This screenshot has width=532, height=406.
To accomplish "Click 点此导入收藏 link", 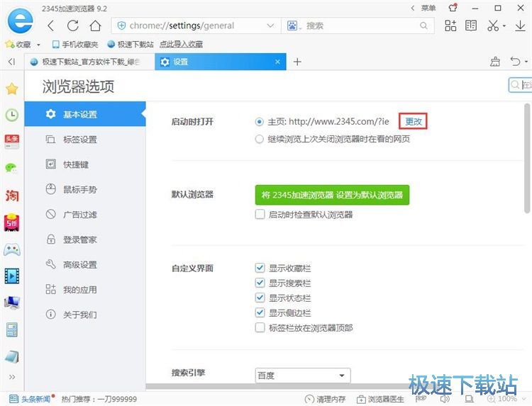I will click(x=181, y=44).
